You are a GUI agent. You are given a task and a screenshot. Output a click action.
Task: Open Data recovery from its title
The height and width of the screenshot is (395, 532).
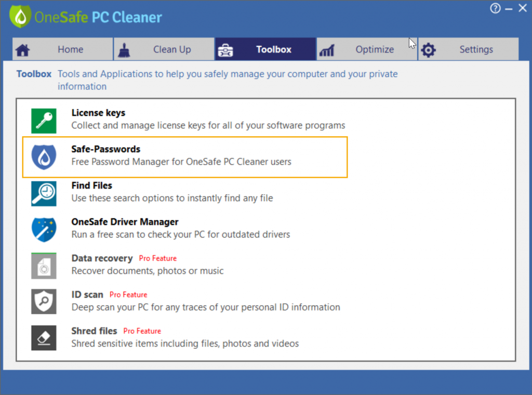pyautogui.click(x=102, y=258)
